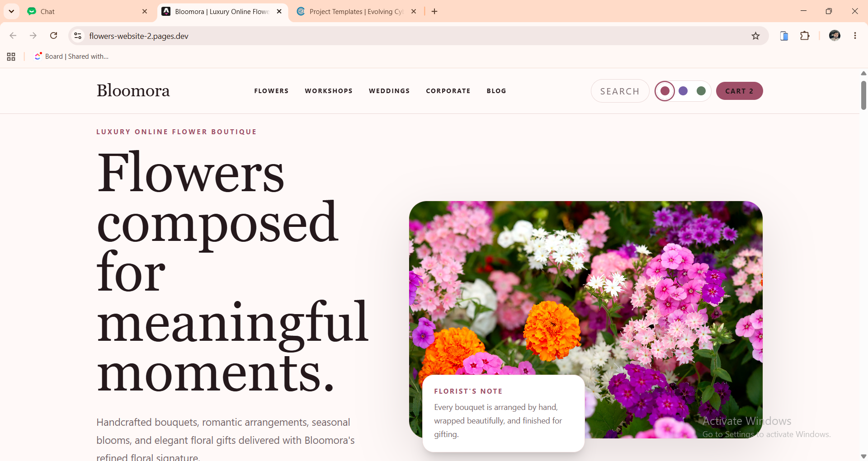Screen dimensions: 868x461
Task: Open the Workshops nav menu item
Action: 329,91
